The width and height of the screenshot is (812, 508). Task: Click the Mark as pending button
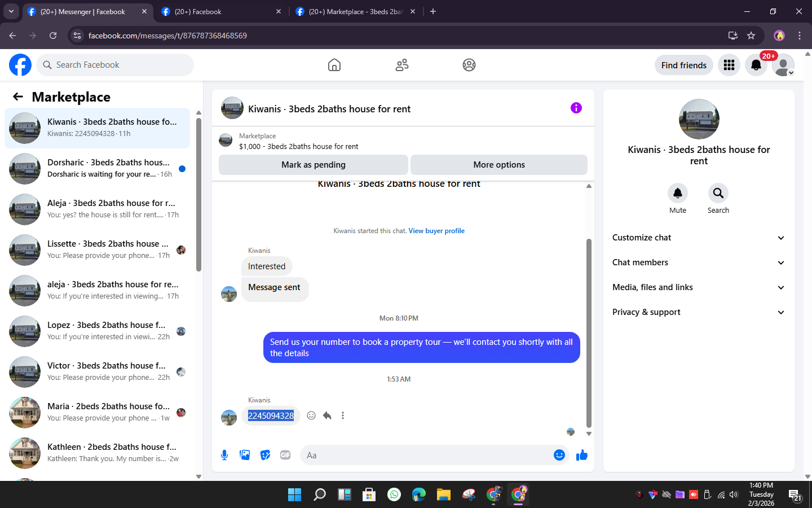(314, 165)
